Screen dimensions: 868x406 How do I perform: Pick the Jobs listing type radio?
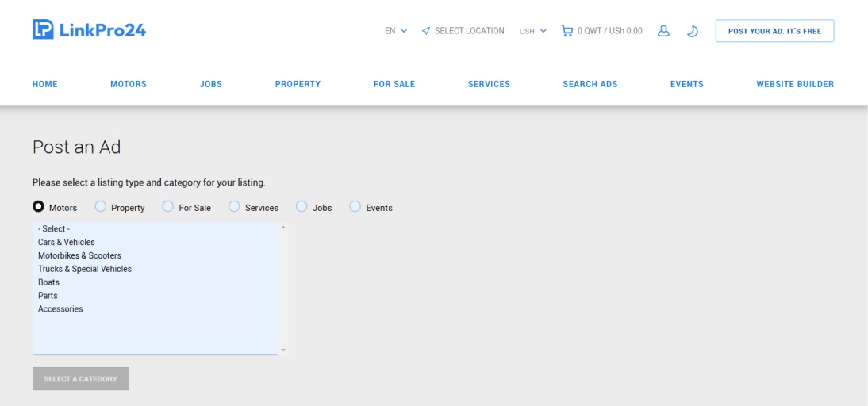(x=301, y=207)
